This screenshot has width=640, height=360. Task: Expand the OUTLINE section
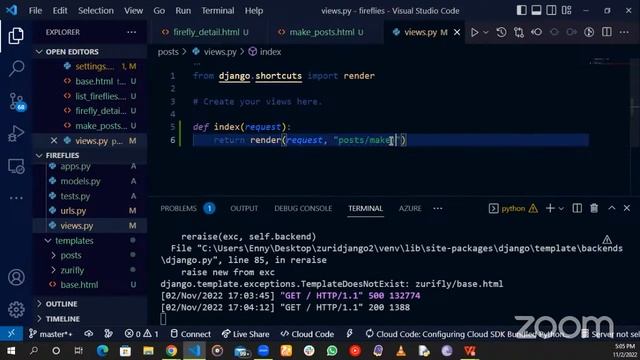tap(61, 304)
